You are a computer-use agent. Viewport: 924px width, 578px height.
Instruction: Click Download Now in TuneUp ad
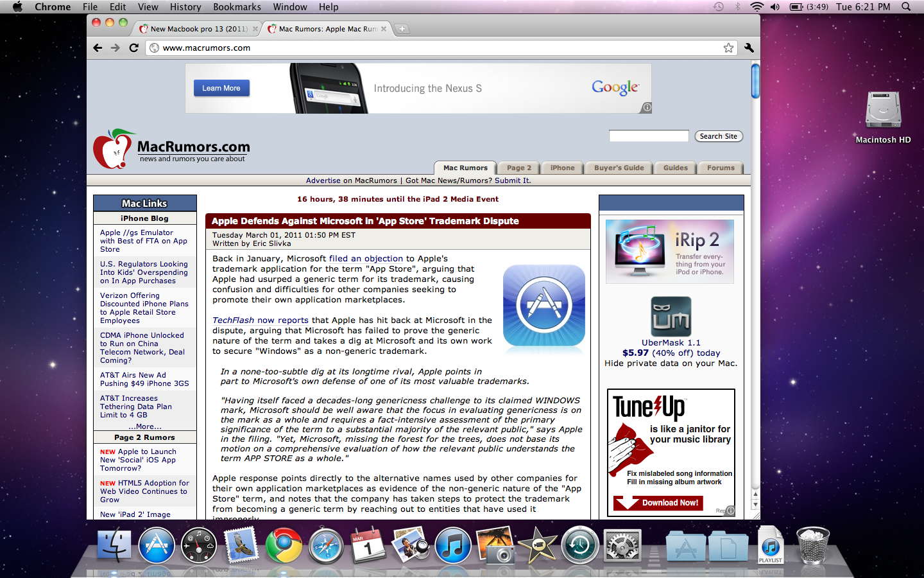(x=658, y=503)
